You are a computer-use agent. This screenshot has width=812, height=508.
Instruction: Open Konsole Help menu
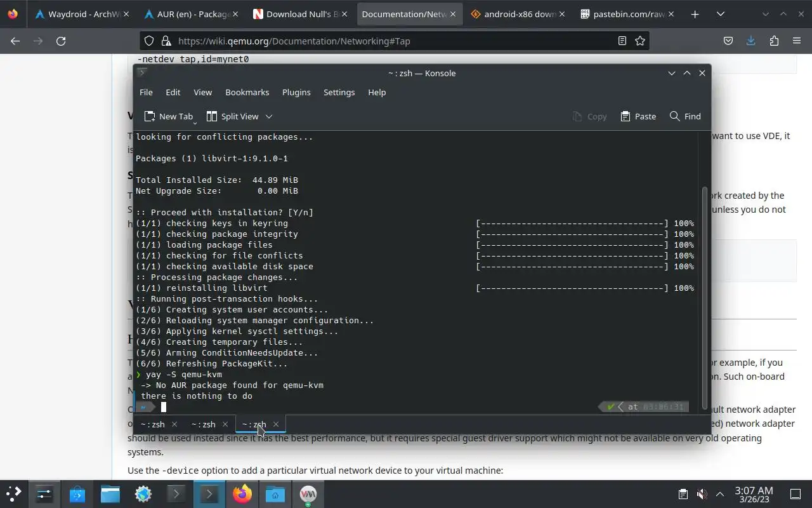tap(377, 92)
